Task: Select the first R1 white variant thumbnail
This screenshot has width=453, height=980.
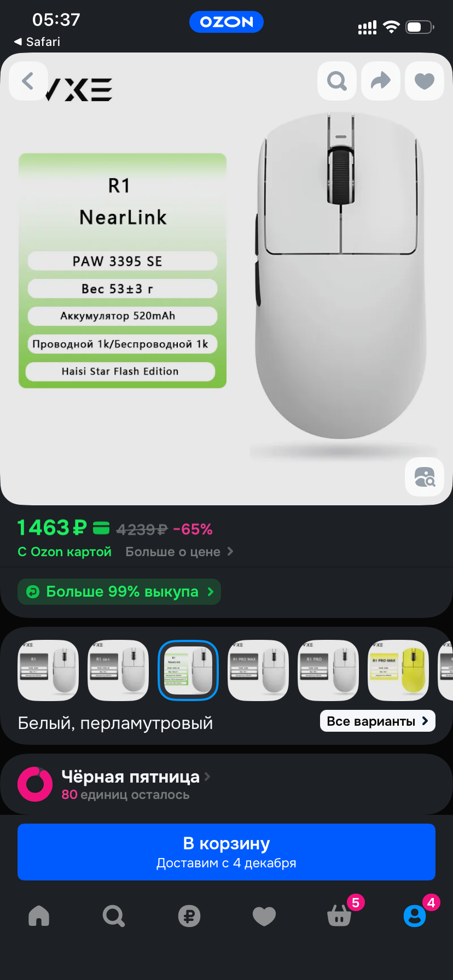Action: coord(48,670)
